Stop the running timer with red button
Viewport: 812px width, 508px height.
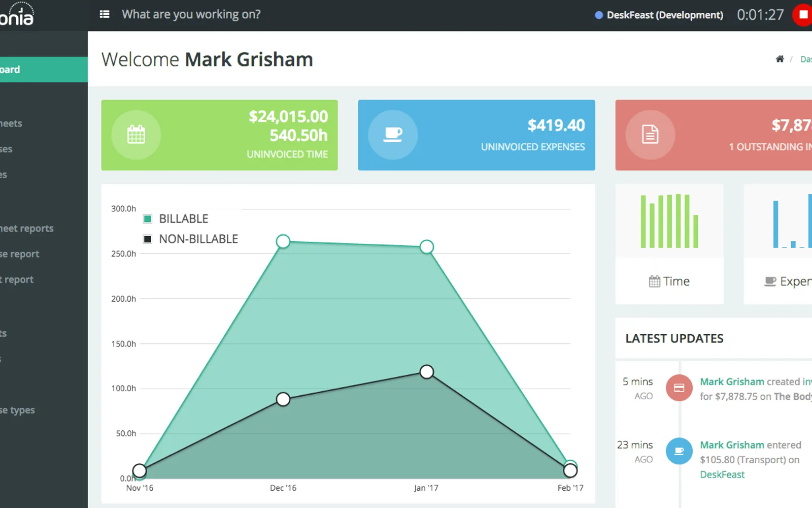click(803, 15)
